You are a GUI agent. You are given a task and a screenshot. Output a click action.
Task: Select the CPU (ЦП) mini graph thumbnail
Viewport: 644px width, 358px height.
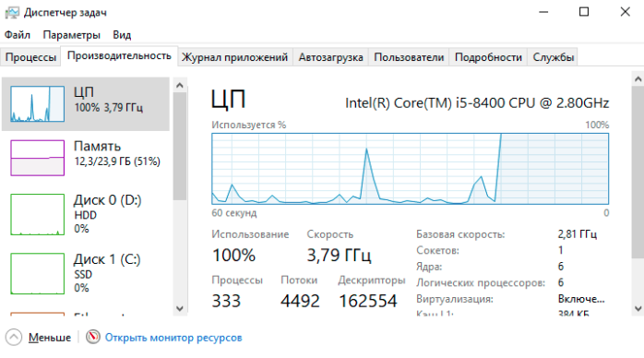38,104
